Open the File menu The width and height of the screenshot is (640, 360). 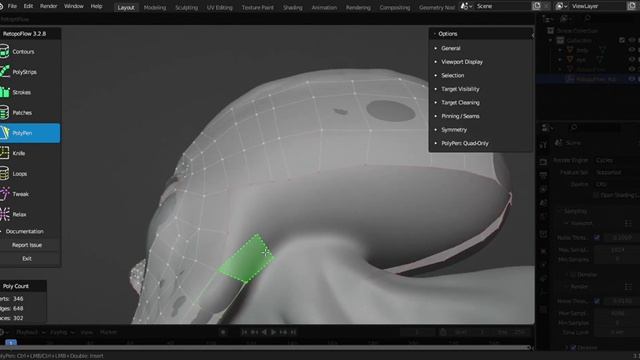tap(12, 6)
